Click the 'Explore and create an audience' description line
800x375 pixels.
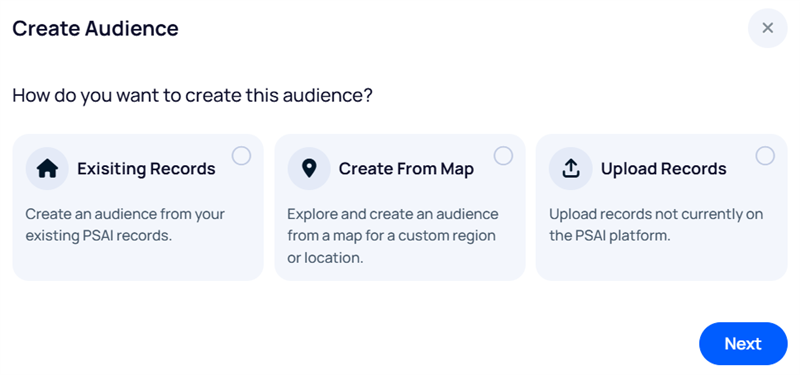393,214
